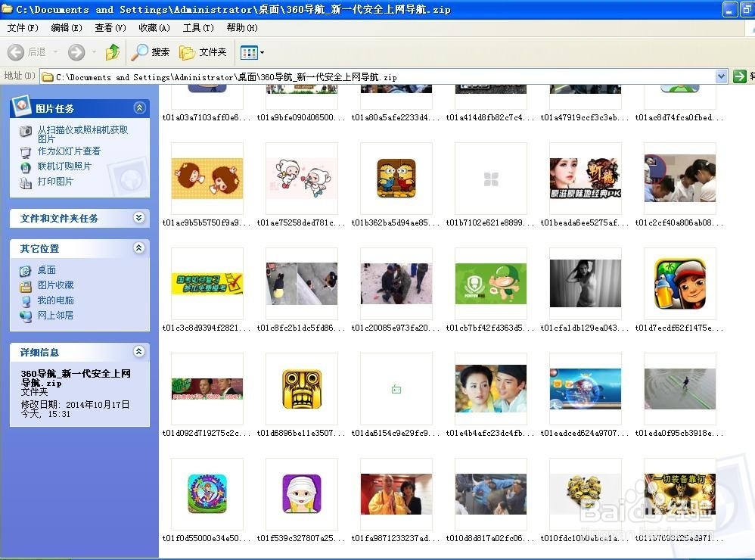Select yellow banner thumbnail t01c3c8d9394f2821

207,284
